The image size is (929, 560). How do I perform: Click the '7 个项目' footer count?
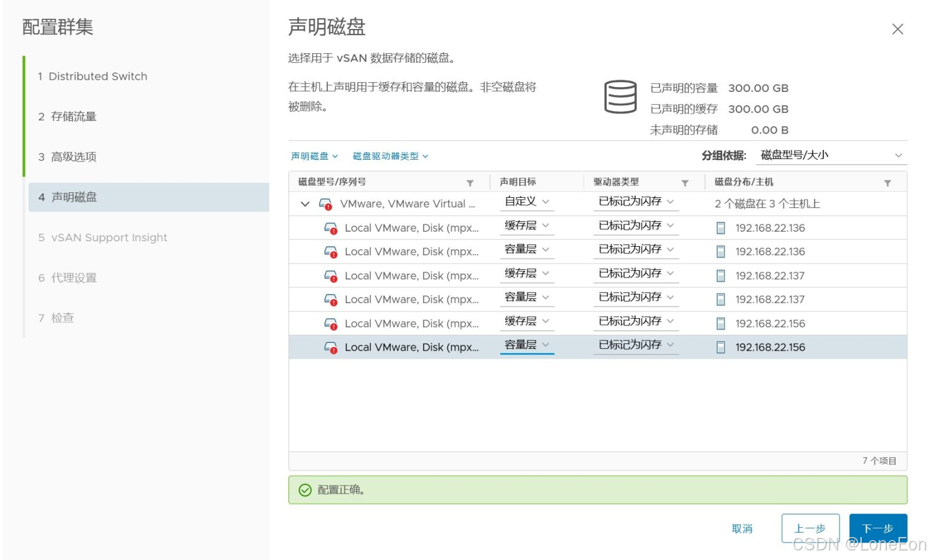pos(879,461)
